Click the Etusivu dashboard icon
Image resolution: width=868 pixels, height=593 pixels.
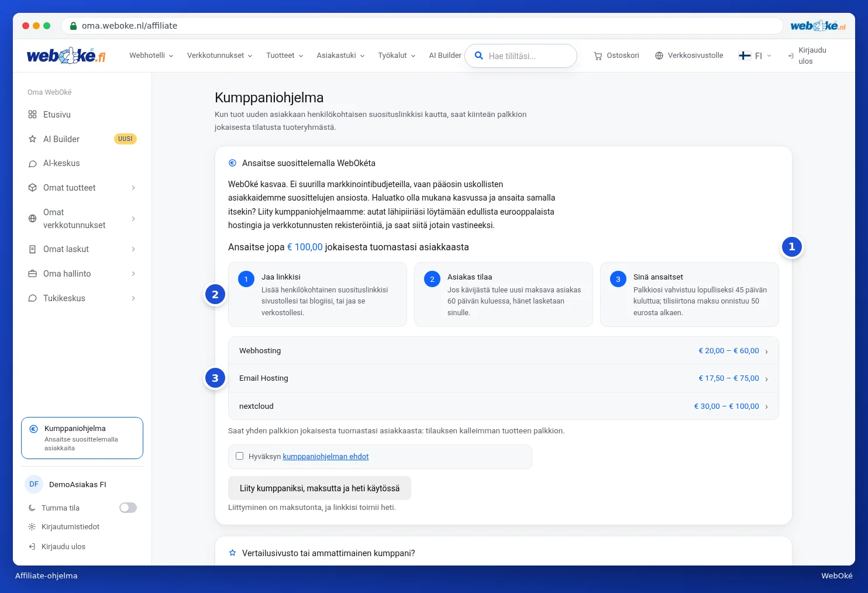pos(32,115)
